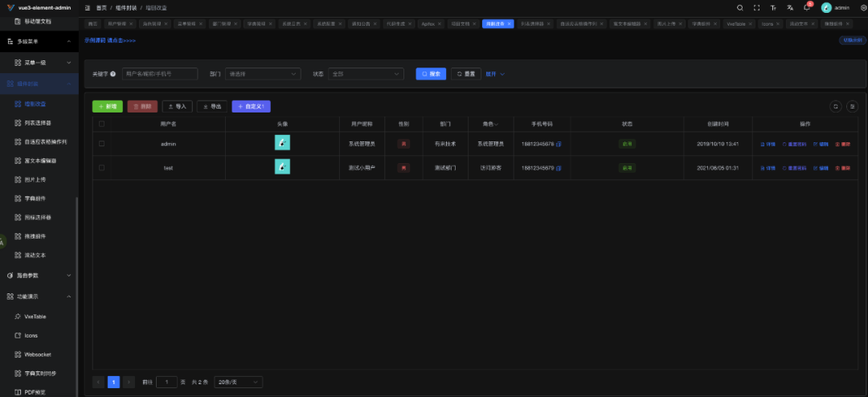Open the column settings icon above table
Screen dimensions: 868x397
pyautogui.click(x=853, y=106)
